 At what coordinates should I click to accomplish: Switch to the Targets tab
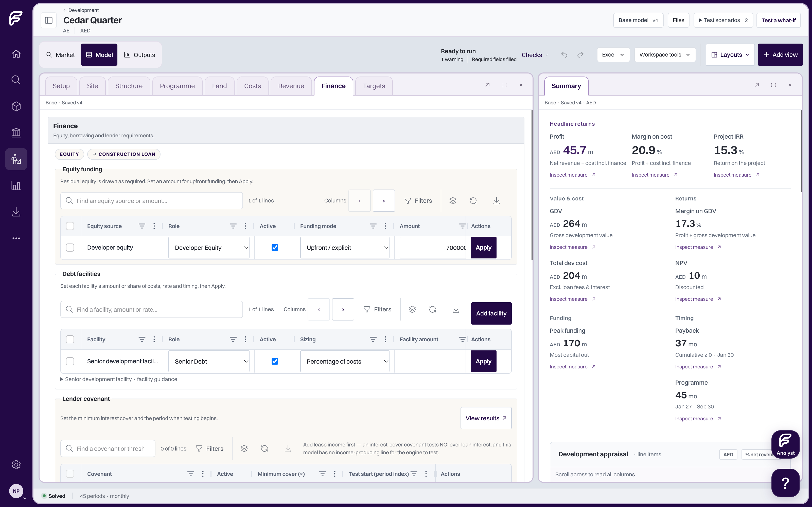(374, 86)
